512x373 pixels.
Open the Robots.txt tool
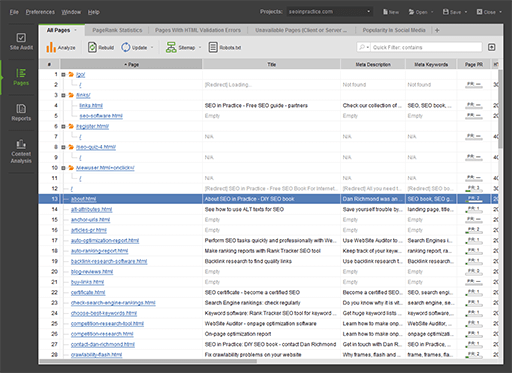[x=225, y=47]
